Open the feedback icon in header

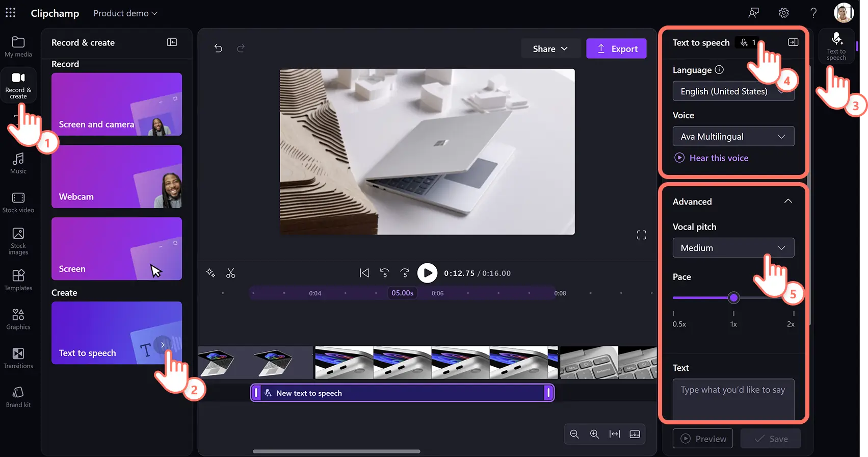tap(754, 13)
